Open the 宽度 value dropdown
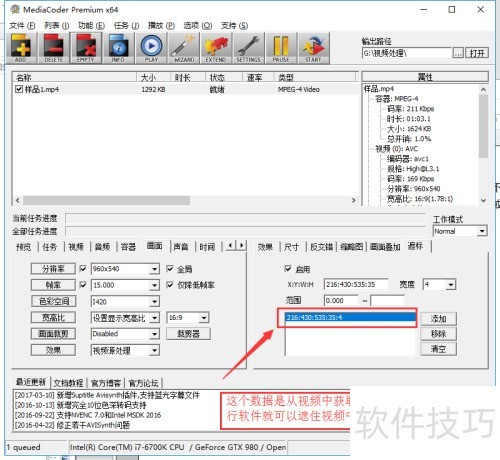The width and height of the screenshot is (500, 460). (451, 285)
